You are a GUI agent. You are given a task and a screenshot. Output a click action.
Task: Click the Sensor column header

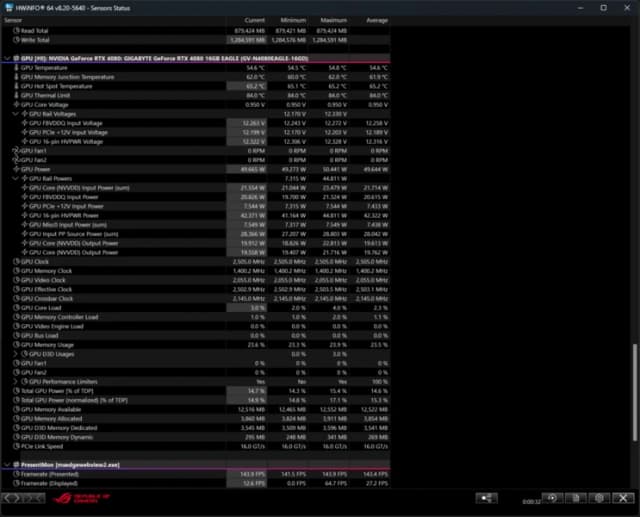[113, 20]
